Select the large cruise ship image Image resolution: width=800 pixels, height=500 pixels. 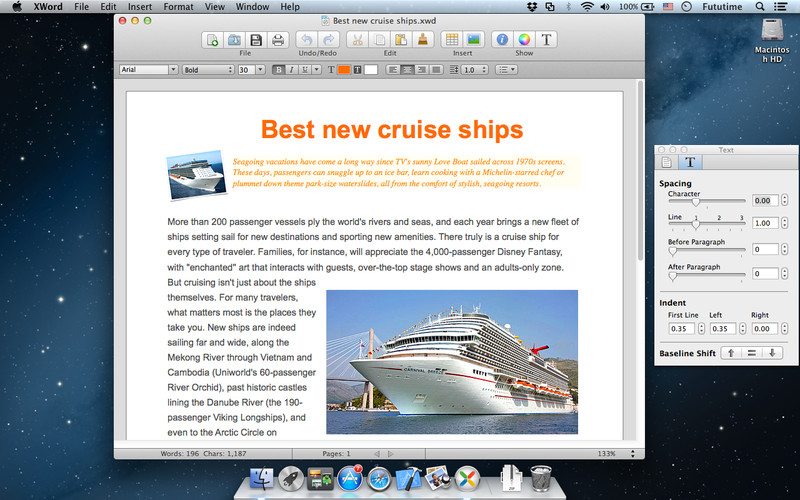[x=452, y=362]
